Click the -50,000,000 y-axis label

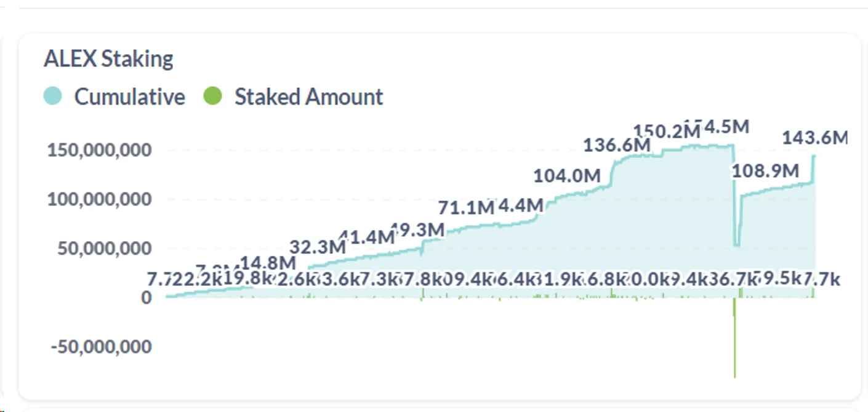coord(101,347)
